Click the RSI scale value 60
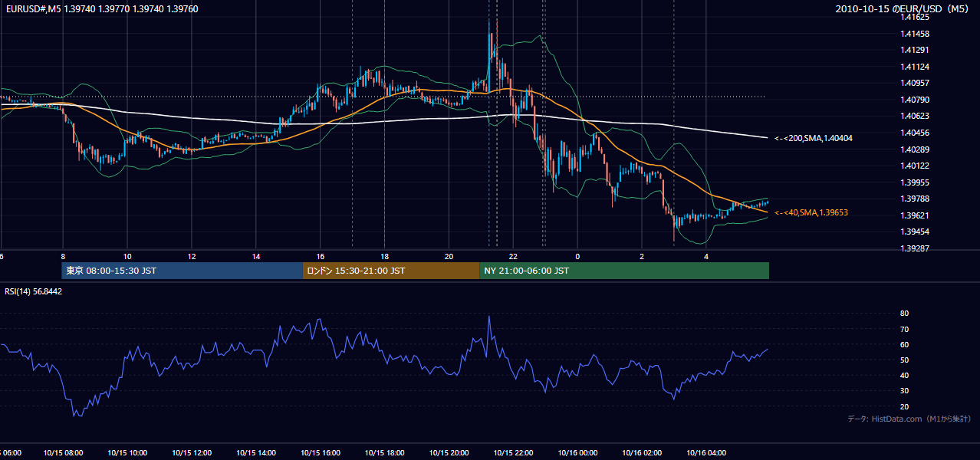 point(904,344)
